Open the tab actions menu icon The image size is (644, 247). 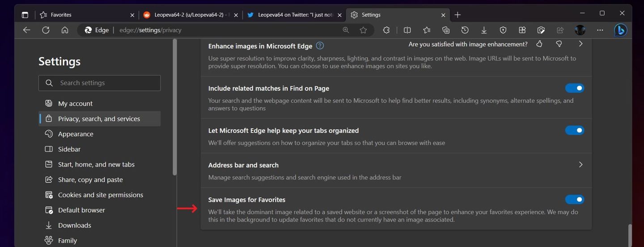[25, 15]
